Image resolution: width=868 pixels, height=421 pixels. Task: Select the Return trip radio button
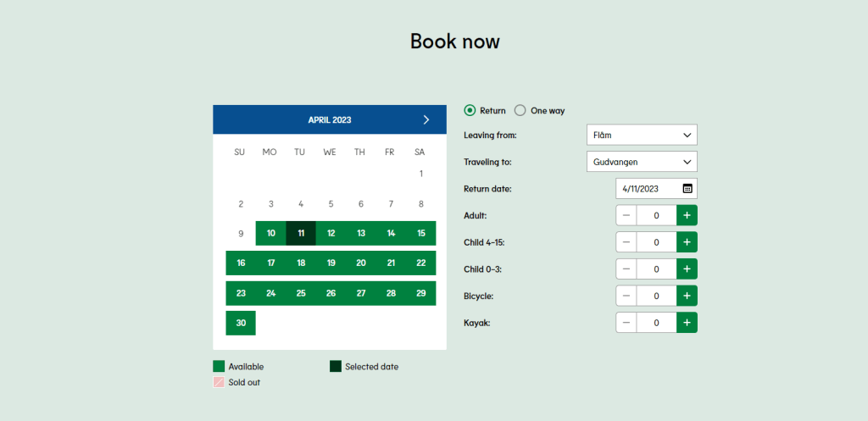click(470, 110)
